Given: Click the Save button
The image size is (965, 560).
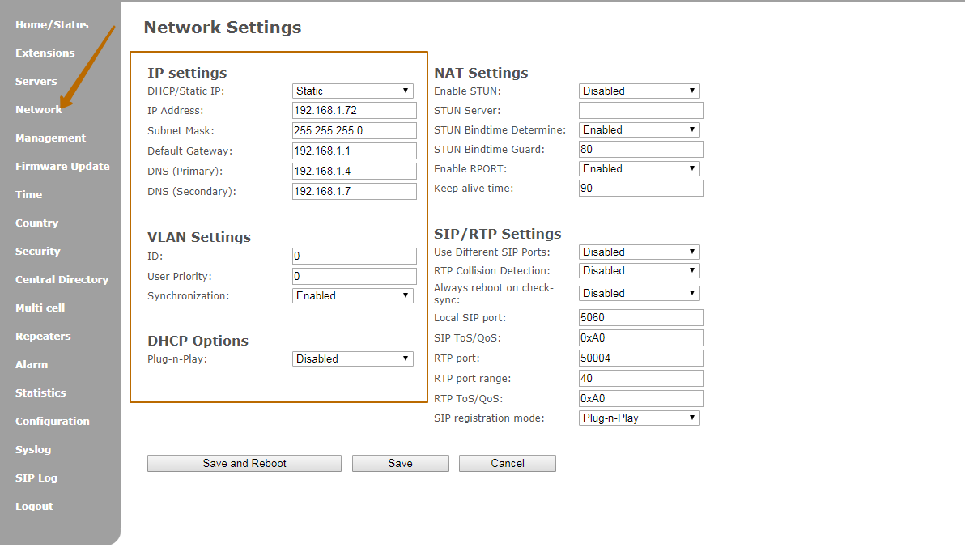Looking at the screenshot, I should pos(401,464).
